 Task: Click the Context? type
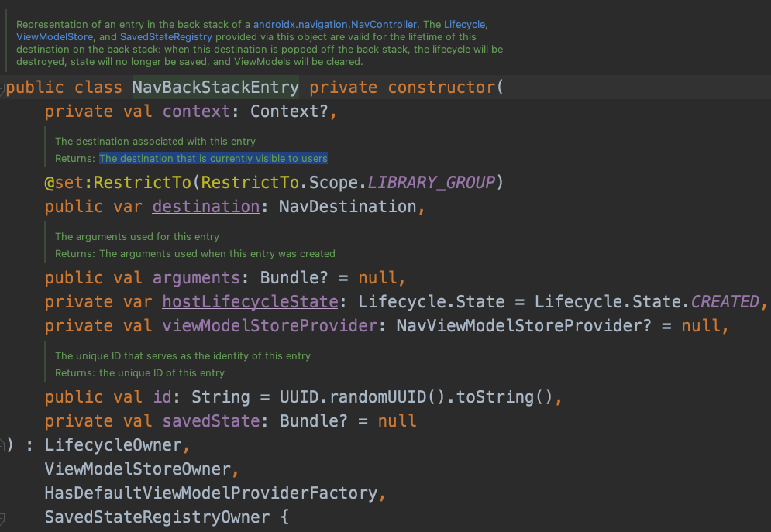(x=289, y=112)
